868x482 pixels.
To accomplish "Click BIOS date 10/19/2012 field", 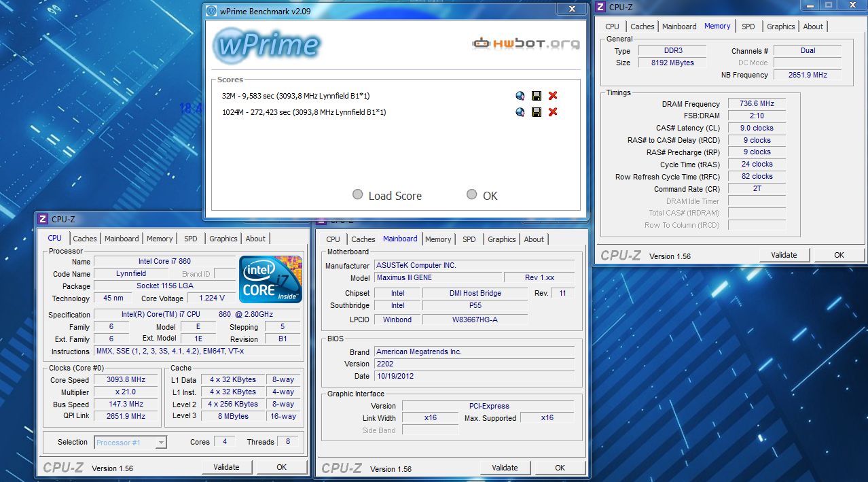I will pos(475,376).
